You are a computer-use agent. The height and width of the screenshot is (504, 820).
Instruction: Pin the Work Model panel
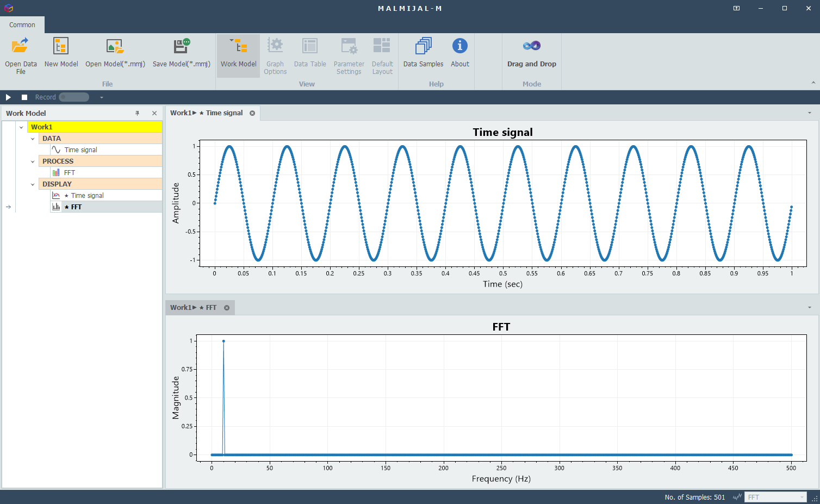point(137,113)
